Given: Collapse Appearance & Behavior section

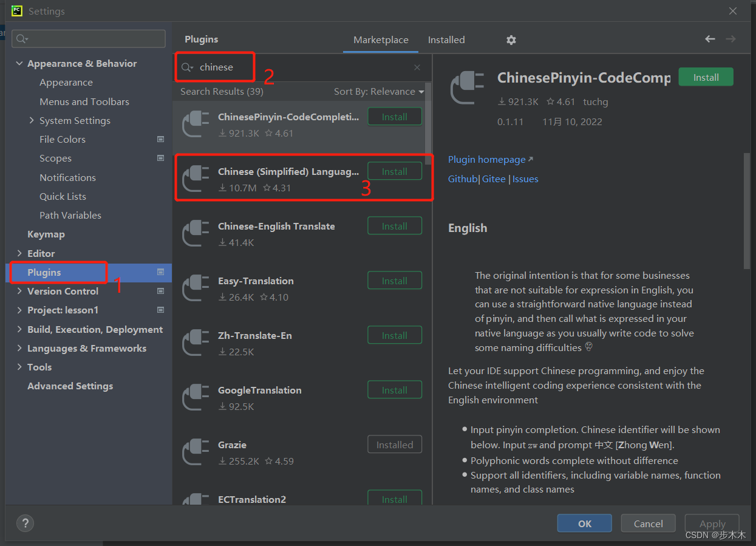Looking at the screenshot, I should (19, 64).
